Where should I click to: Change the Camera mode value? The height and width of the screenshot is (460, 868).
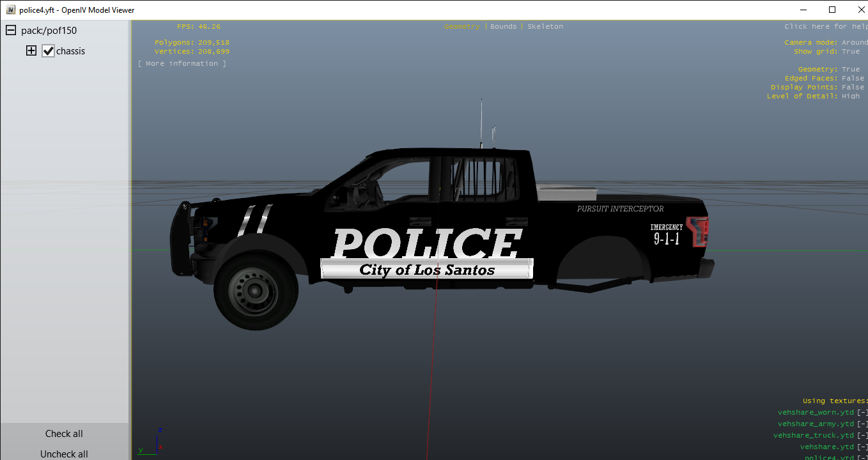855,43
